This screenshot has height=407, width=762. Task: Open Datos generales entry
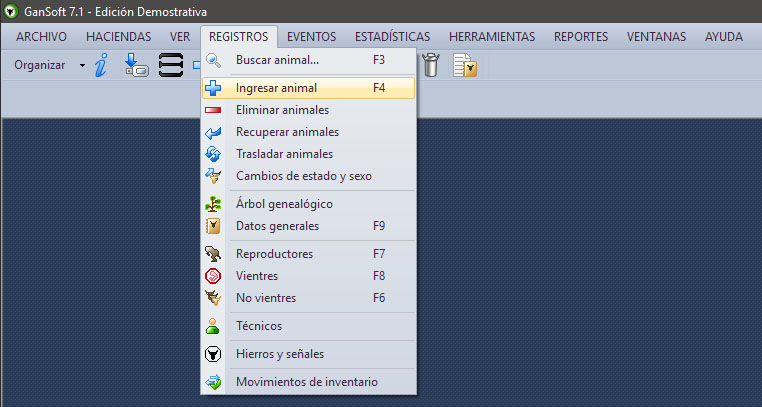coord(309,226)
